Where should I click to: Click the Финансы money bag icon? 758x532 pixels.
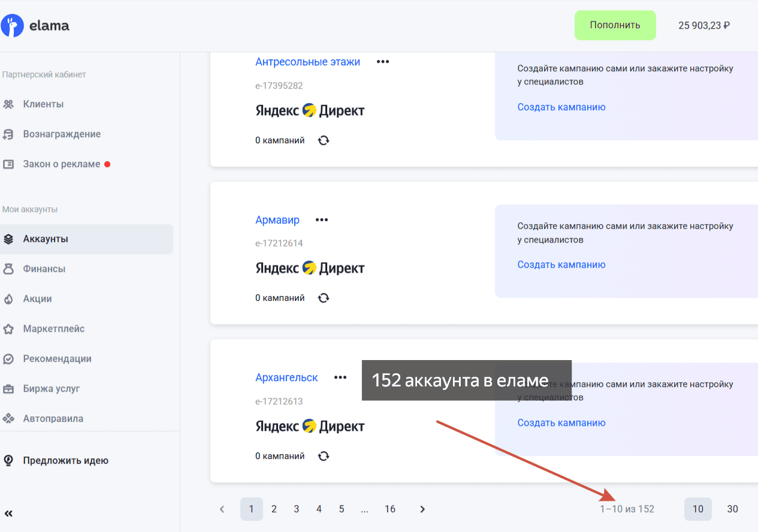point(8,269)
